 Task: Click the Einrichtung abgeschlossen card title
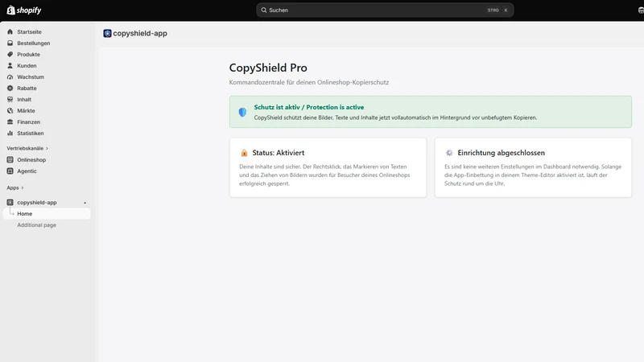point(501,153)
